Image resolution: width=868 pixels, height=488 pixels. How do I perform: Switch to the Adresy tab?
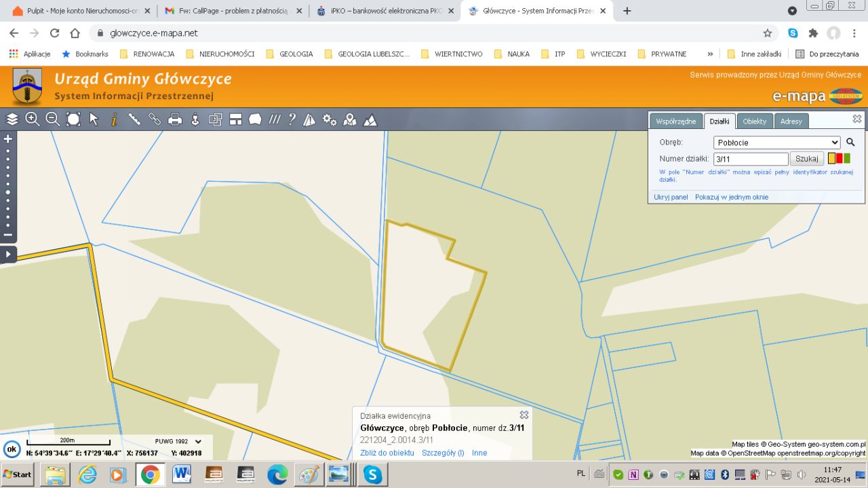791,121
